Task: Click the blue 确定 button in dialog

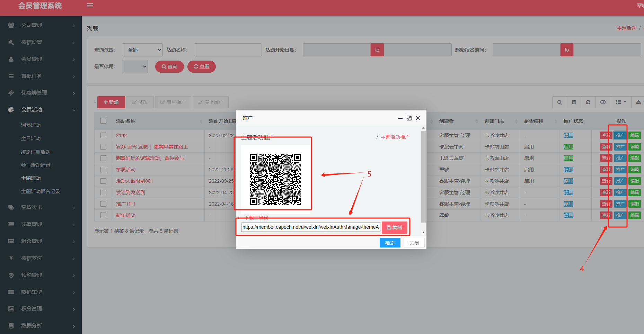Action: tap(390, 243)
